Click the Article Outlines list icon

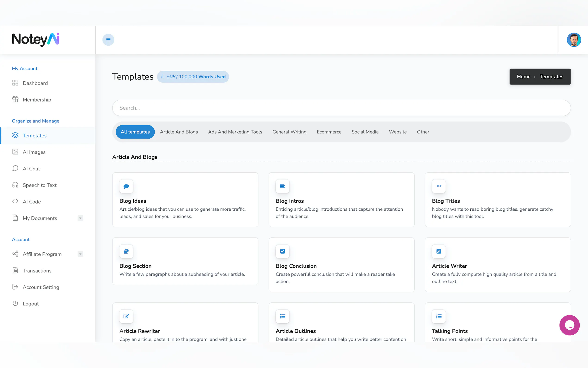[282, 316]
